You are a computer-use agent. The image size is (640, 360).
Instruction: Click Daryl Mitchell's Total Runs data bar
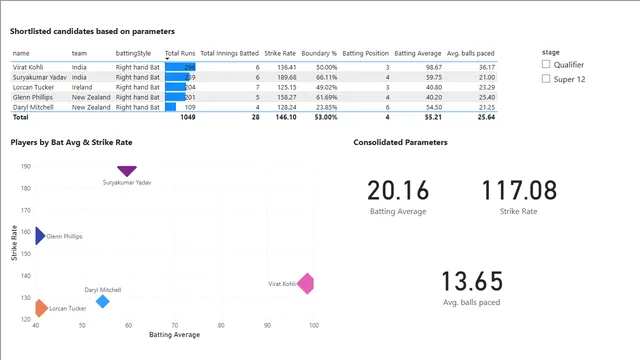coord(171,107)
